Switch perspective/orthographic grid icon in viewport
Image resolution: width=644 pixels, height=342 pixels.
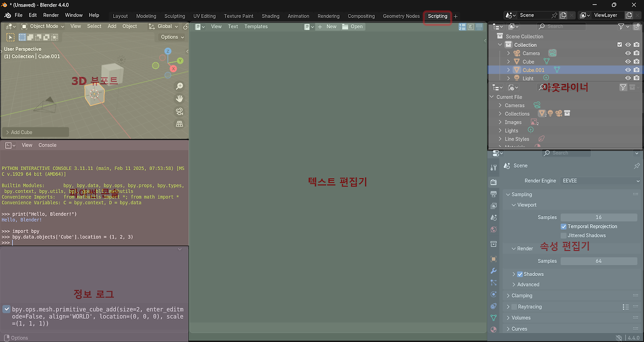point(179,124)
